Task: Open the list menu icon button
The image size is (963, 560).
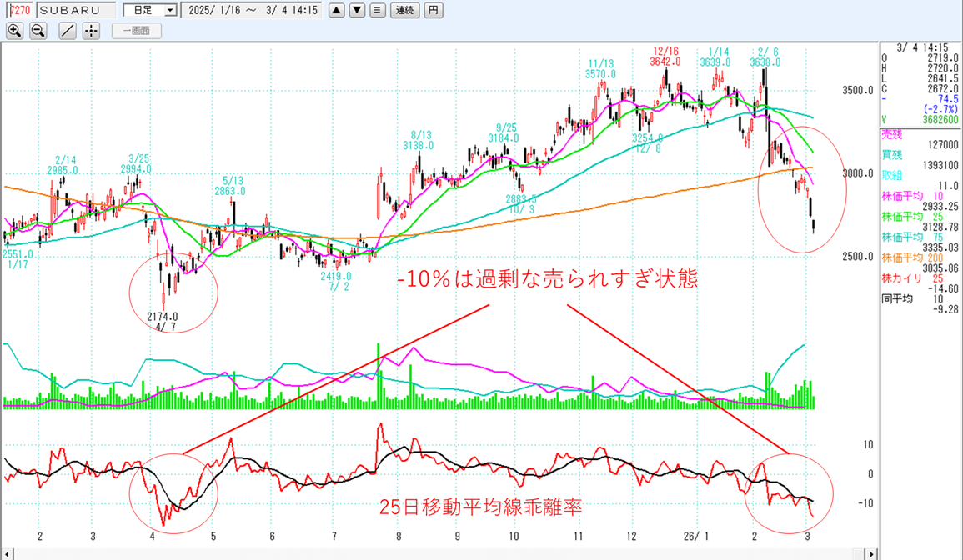Action: coord(377,11)
